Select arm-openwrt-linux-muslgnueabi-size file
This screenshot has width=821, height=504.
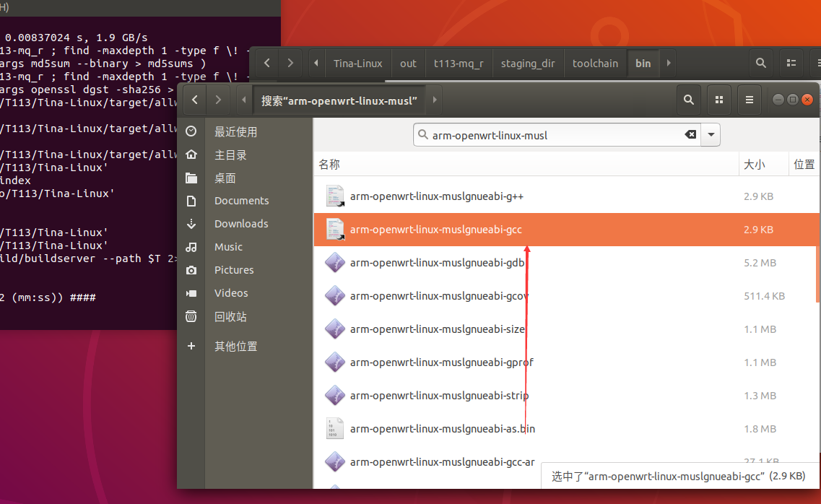pyautogui.click(x=567, y=329)
